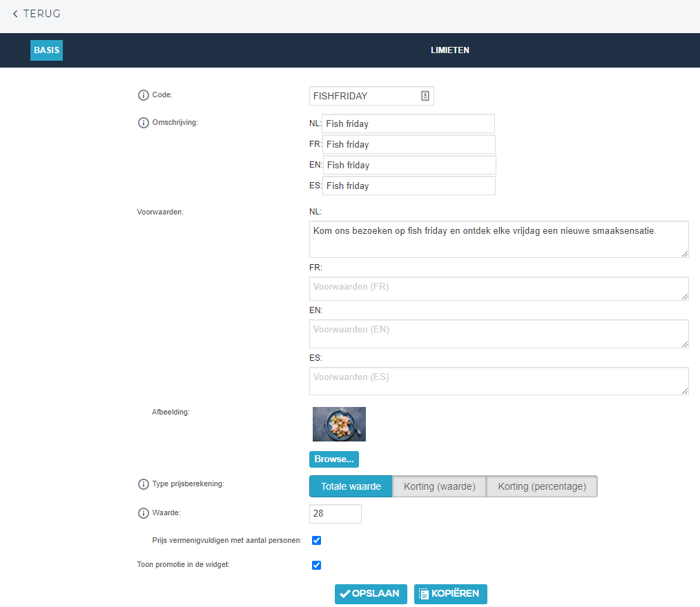Screen dimensions: 700x607
Task: Edit the EN Omschrijving field
Action: click(409, 165)
